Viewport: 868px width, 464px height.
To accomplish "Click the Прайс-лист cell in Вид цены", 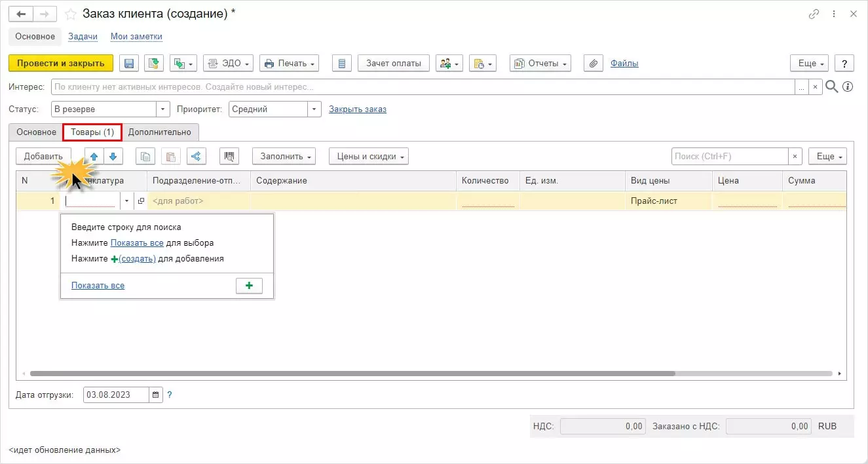I will 669,201.
